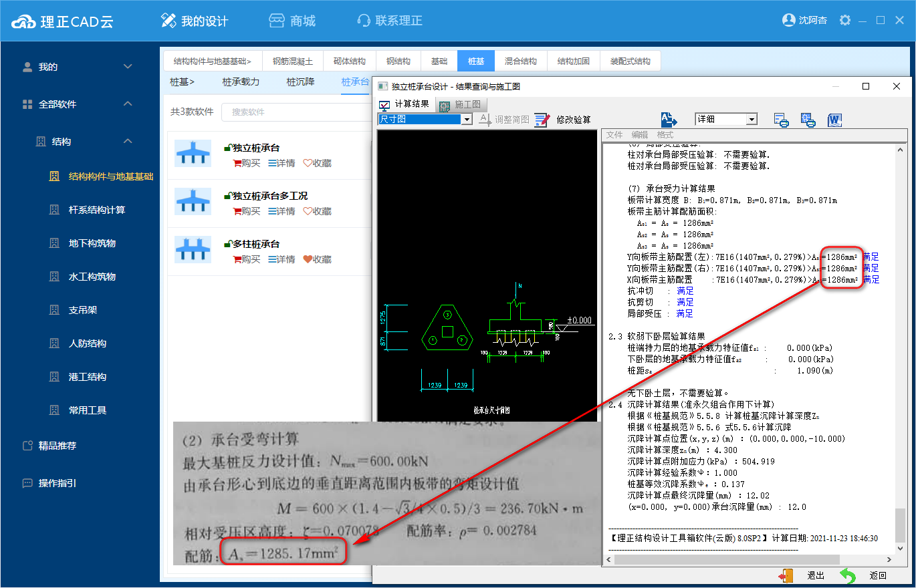Image resolution: width=916 pixels, height=588 pixels.
Task: Open the 我的设计 section
Action: pos(195,21)
